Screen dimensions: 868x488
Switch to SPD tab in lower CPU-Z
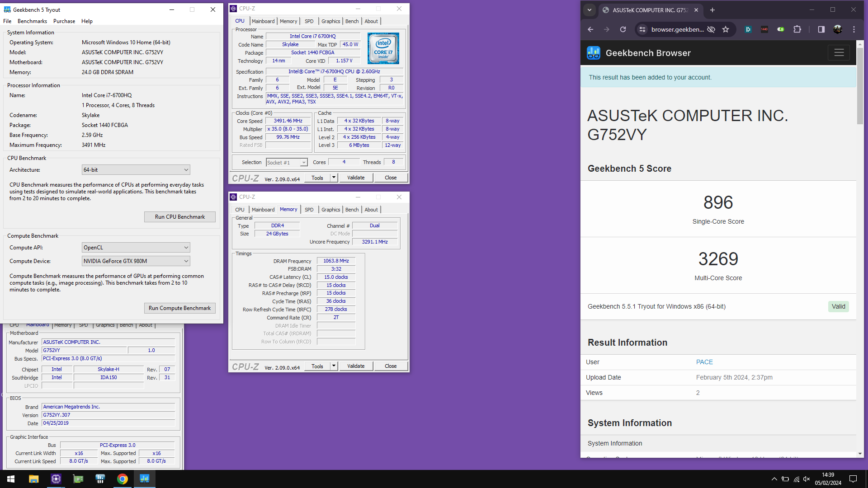click(x=309, y=210)
